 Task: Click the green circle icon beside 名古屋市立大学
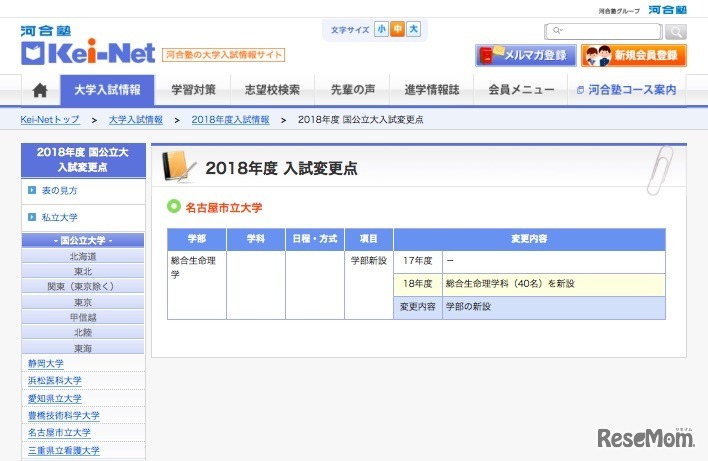174,206
